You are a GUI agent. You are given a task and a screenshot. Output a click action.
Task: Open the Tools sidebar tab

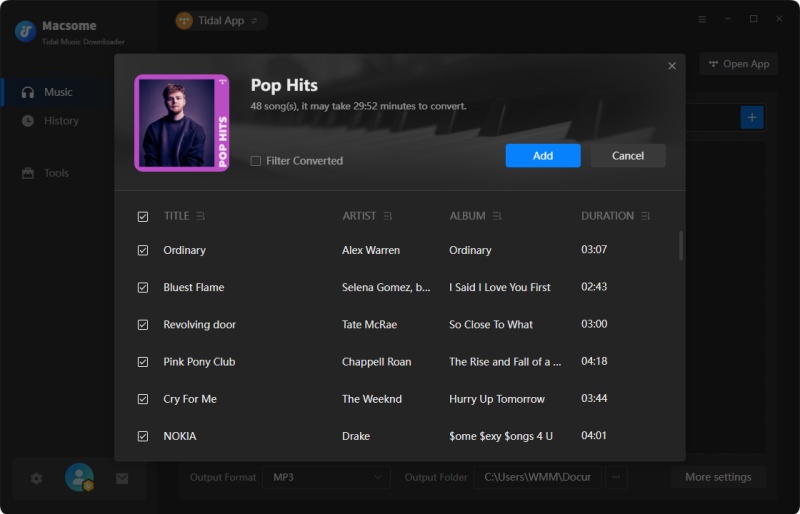pos(58,173)
